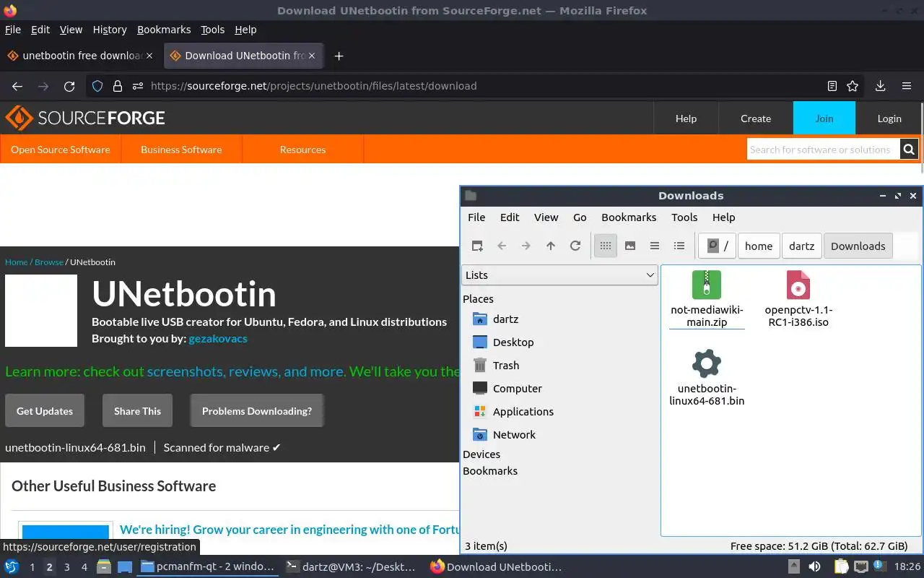
Task: Open the Business Software nav item
Action: click(x=181, y=150)
